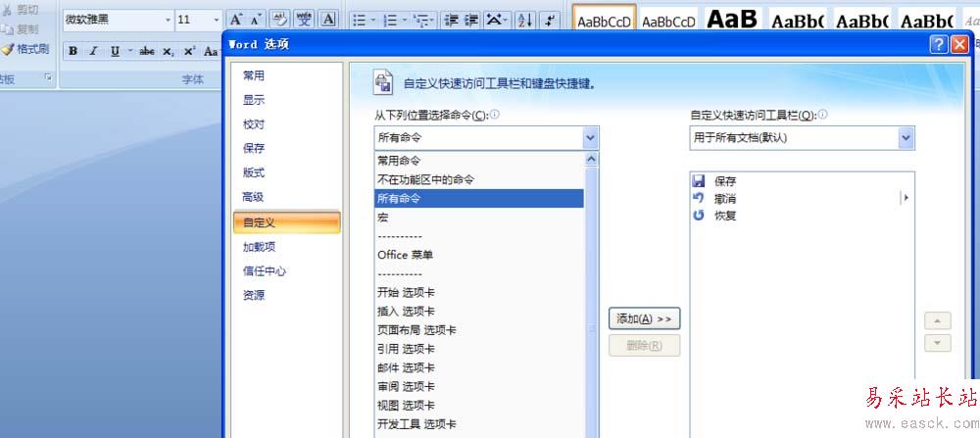The image size is (980, 438).
Task: Open the 'customize quick access toolbar' combo box
Action: (802, 138)
